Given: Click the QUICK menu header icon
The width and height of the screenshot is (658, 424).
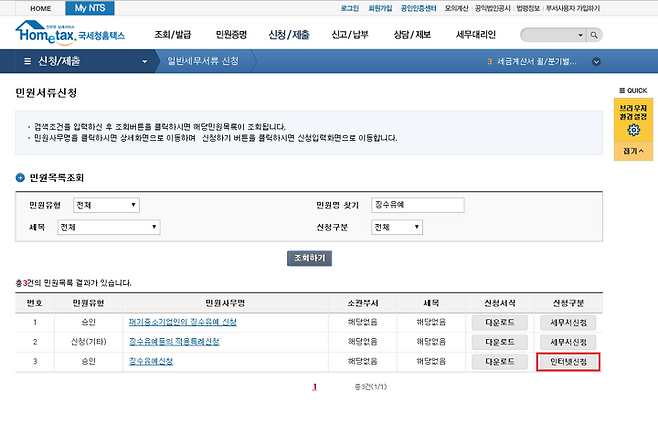Looking at the screenshot, I should pos(622,91).
